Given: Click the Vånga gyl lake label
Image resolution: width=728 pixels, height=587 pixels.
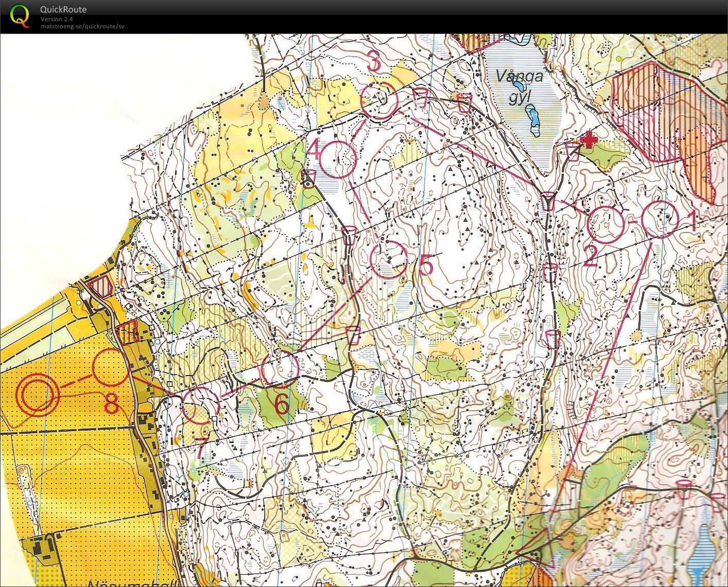Looking at the screenshot, I should click(x=519, y=86).
